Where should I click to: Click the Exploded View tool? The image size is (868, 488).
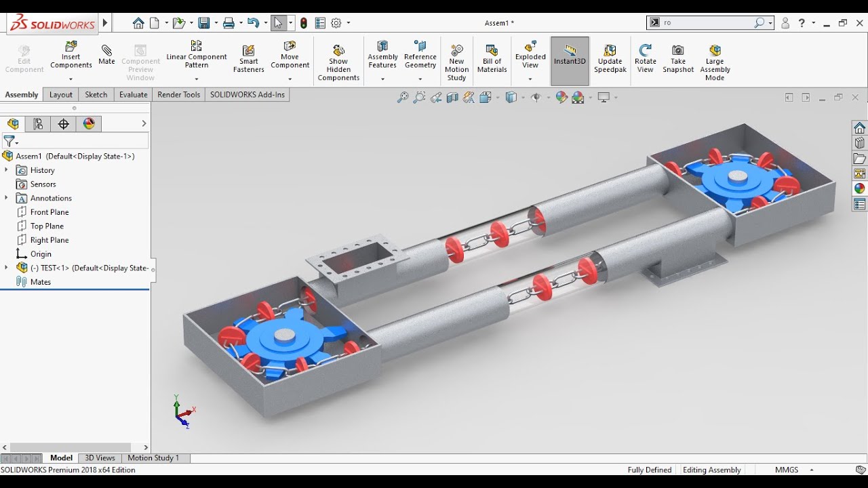530,55
